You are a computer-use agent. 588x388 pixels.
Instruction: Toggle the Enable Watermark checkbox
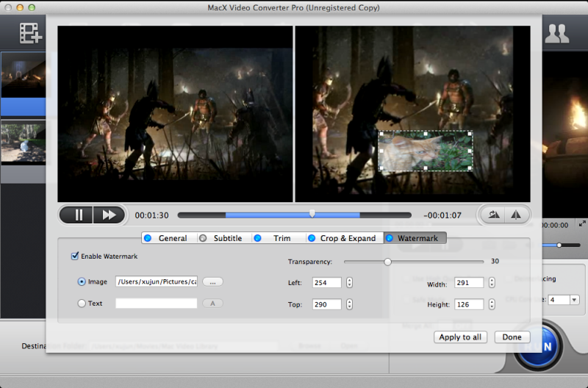[x=75, y=256]
